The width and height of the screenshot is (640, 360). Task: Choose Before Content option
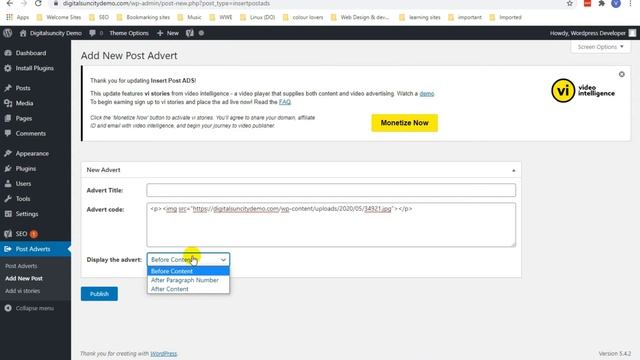point(188,271)
